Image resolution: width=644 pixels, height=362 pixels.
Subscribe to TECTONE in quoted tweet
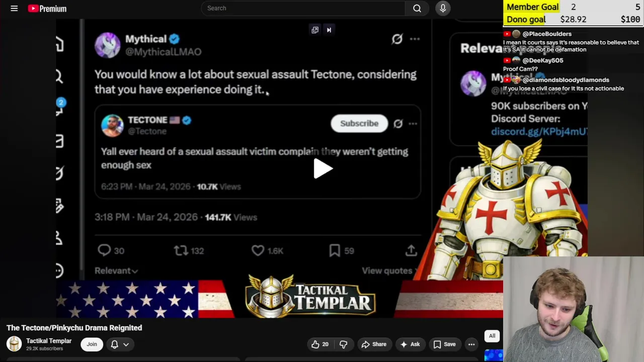pyautogui.click(x=359, y=123)
